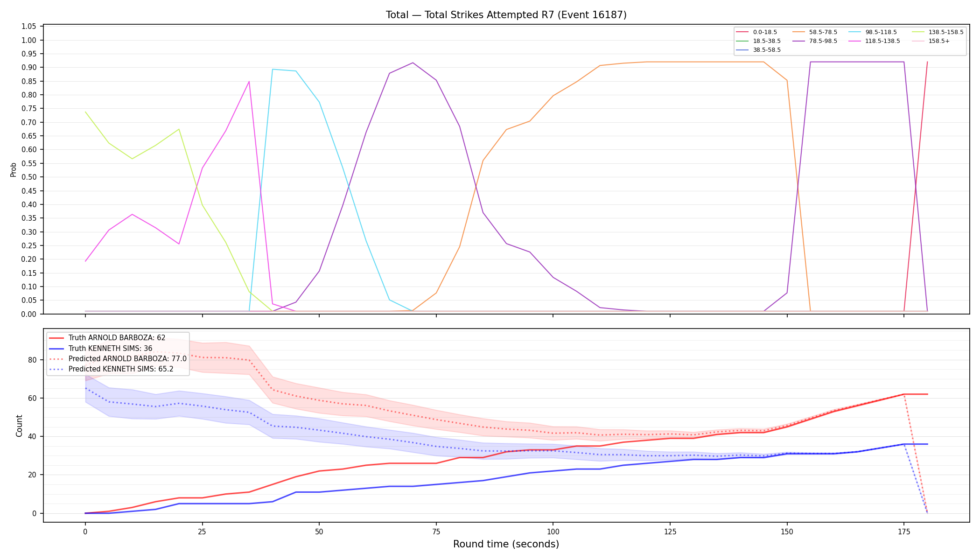The width and height of the screenshot is (980, 560).
Task: Click the "20" tick on the Count axis
Action: (33, 475)
